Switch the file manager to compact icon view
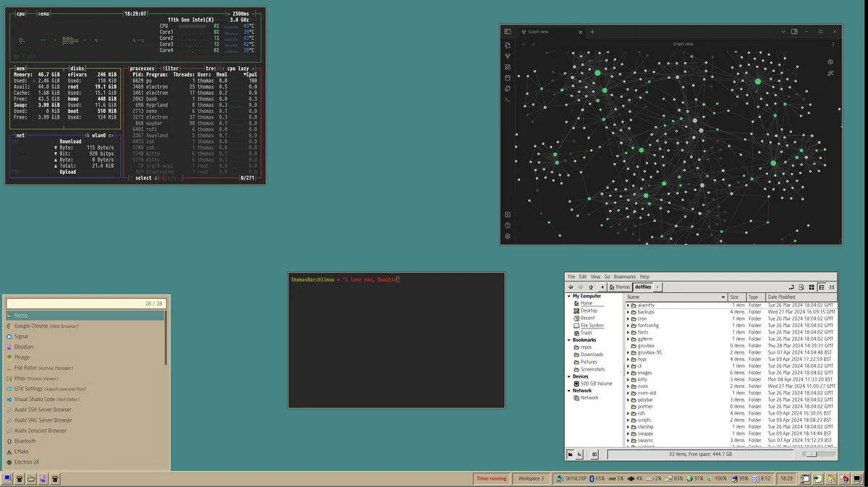 [x=812, y=287]
